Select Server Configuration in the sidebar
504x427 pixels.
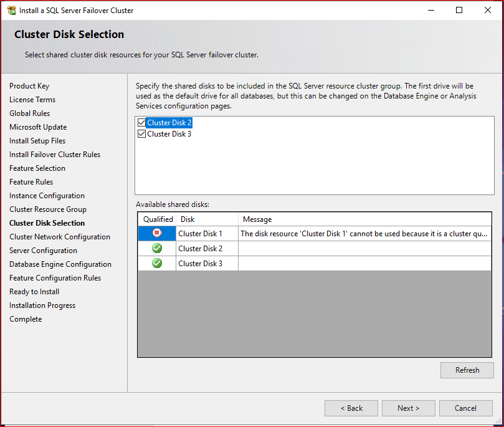coord(43,251)
